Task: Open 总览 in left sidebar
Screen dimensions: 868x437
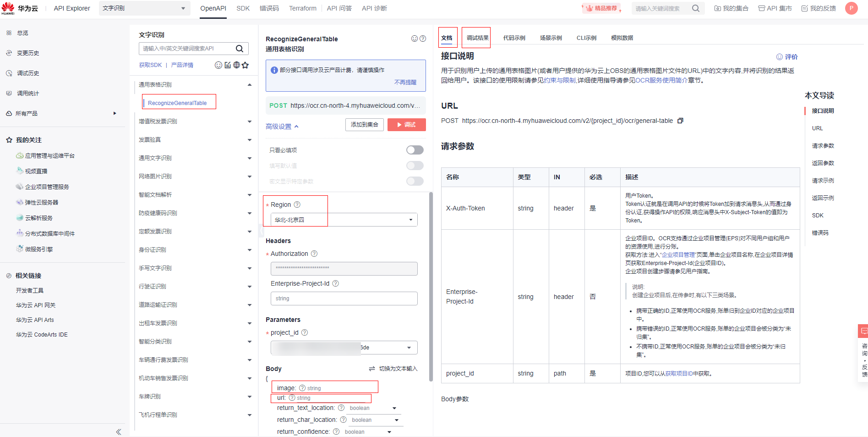Action: point(22,33)
